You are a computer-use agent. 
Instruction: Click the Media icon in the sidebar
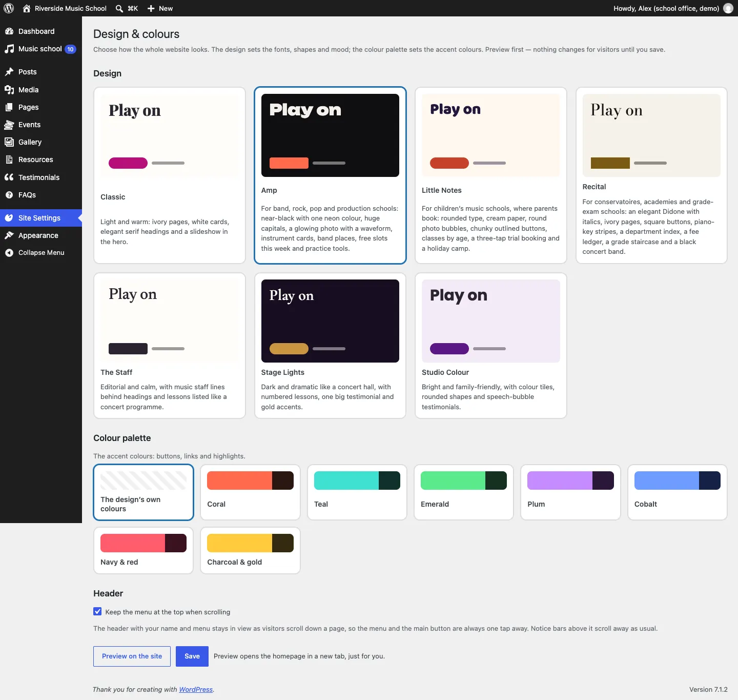point(9,90)
